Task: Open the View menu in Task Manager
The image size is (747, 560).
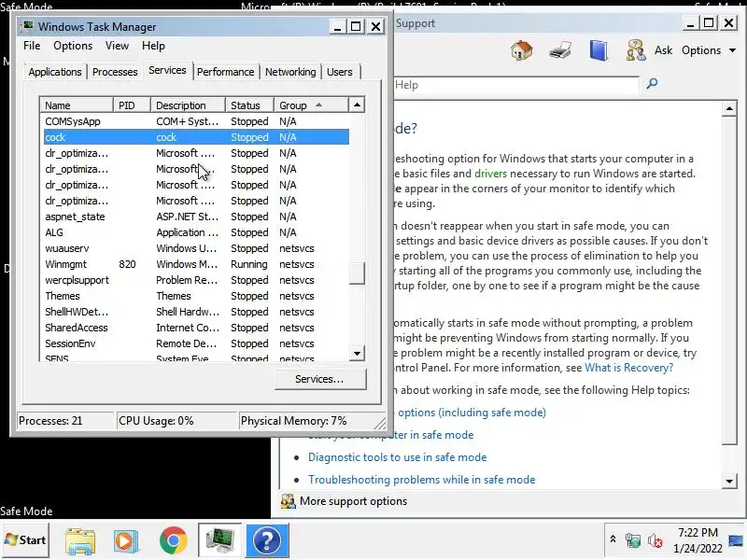Action: pos(117,46)
